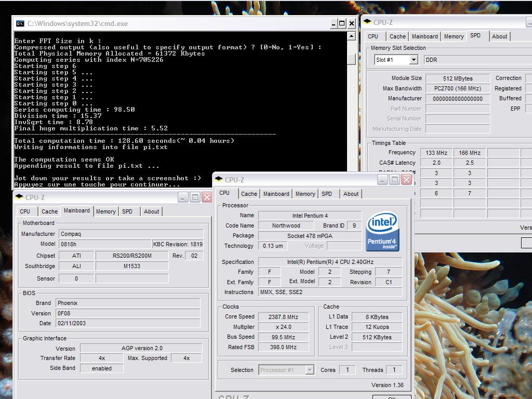This screenshot has height=399, width=532.
Task: Select Memory tab in SPD CPU-Z window
Action: [x=454, y=36]
